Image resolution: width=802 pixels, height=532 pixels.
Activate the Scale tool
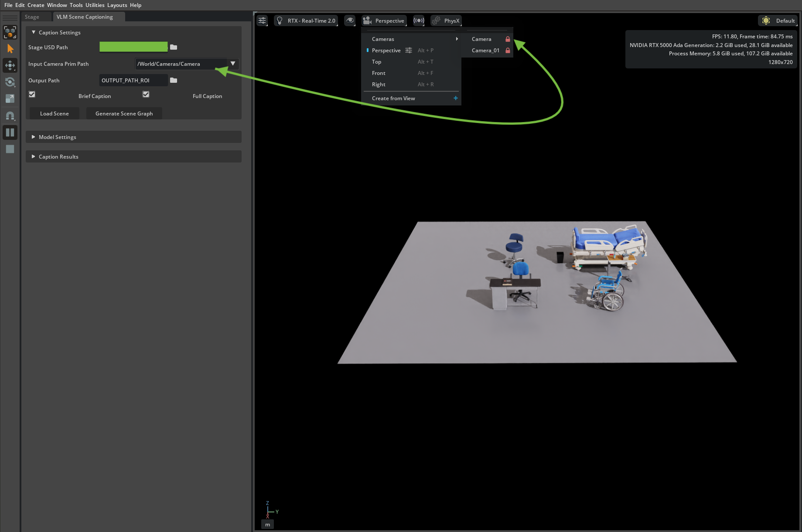click(10, 98)
